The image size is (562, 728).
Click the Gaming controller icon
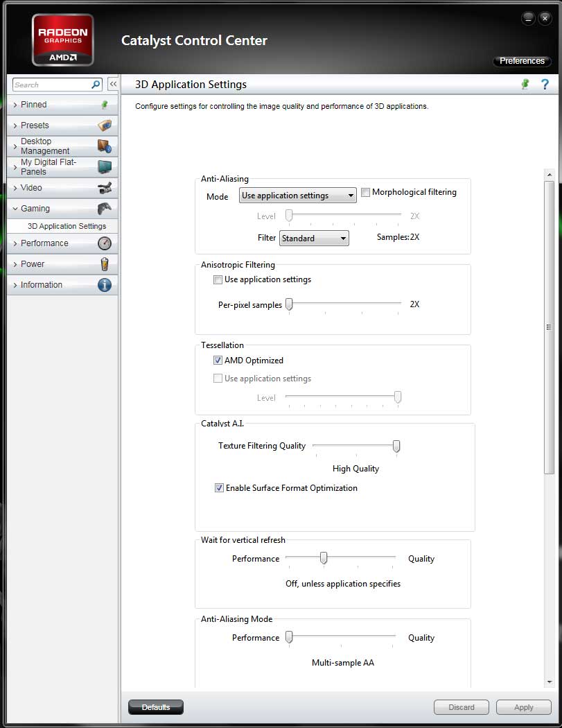click(x=105, y=209)
